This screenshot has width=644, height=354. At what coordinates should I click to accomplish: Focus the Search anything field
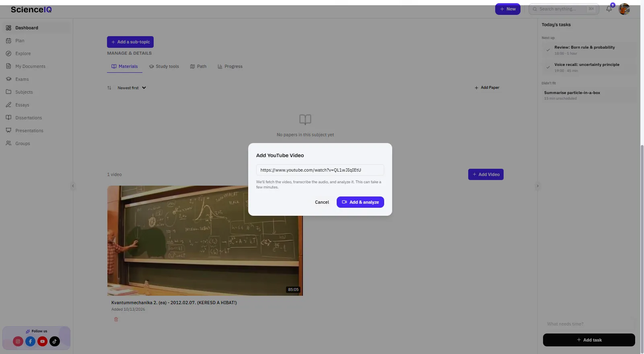coord(564,9)
